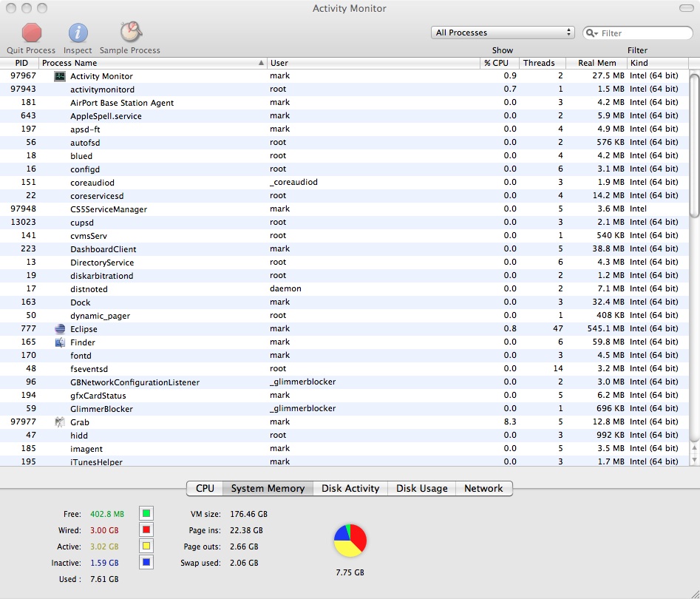Select the configd process row
Image resolution: width=700 pixels, height=599 pixels.
pyautogui.click(x=344, y=169)
